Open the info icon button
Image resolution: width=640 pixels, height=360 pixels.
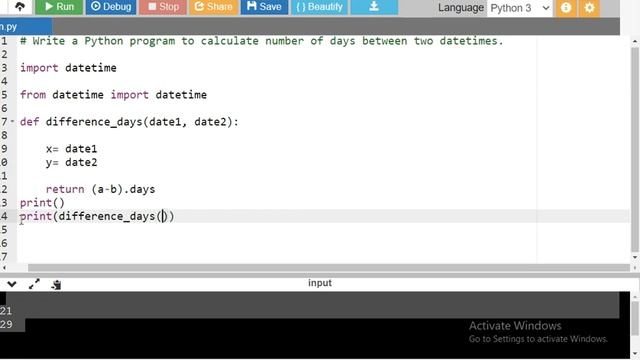566,7
